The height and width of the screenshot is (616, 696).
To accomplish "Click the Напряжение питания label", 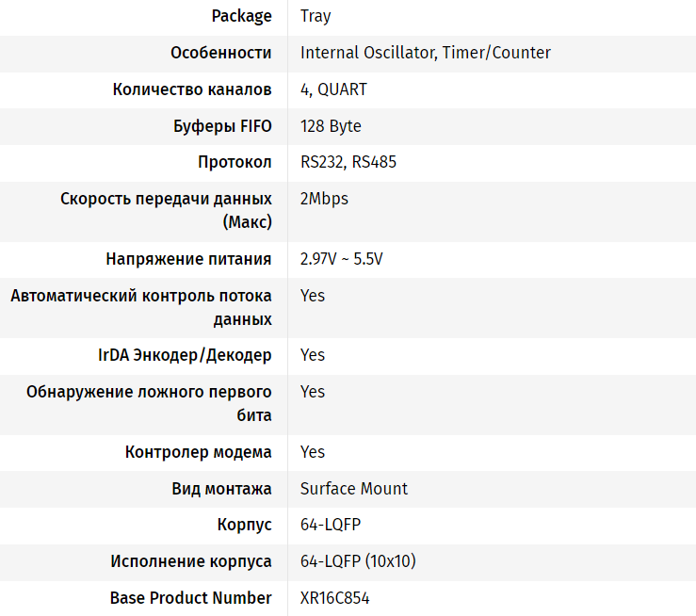I will click(x=188, y=259).
